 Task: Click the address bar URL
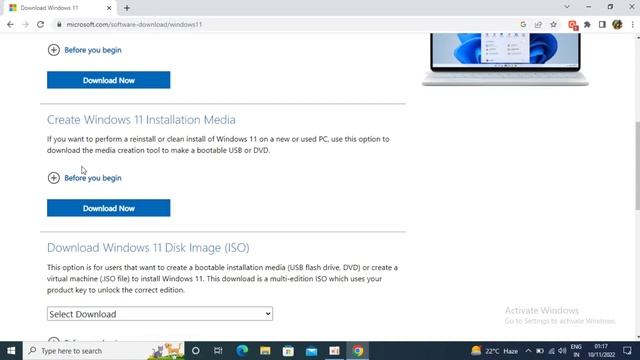coord(134,24)
